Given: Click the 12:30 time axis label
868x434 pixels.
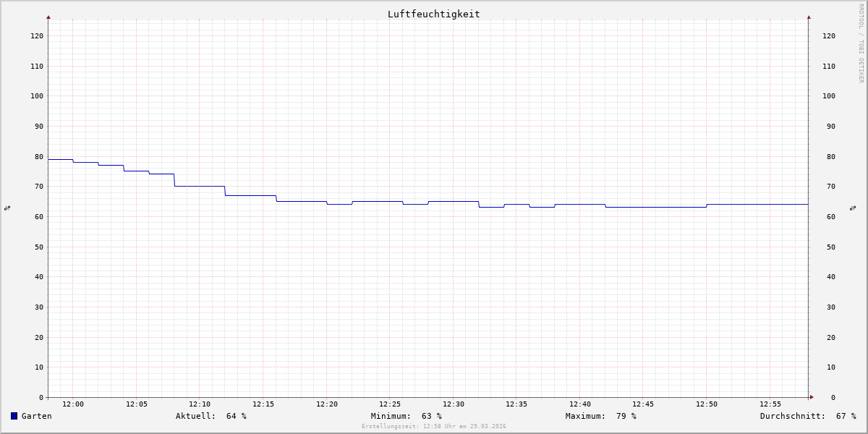Looking at the screenshot, I should pos(454,404).
